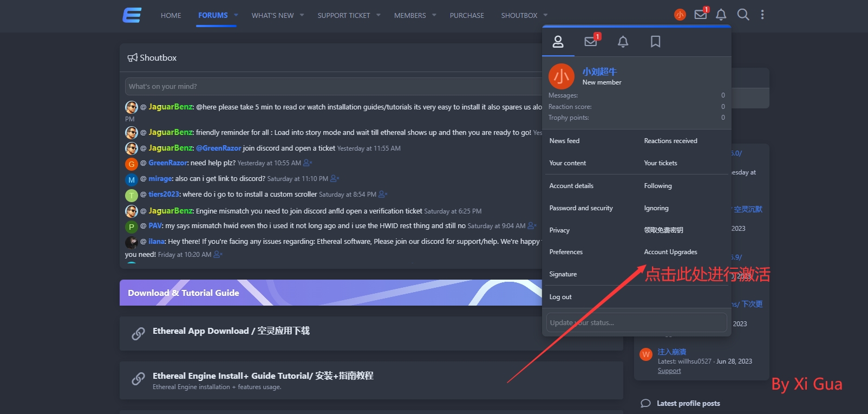The image size is (868, 414).
Task: Click the Update your status field
Action: coord(636,322)
